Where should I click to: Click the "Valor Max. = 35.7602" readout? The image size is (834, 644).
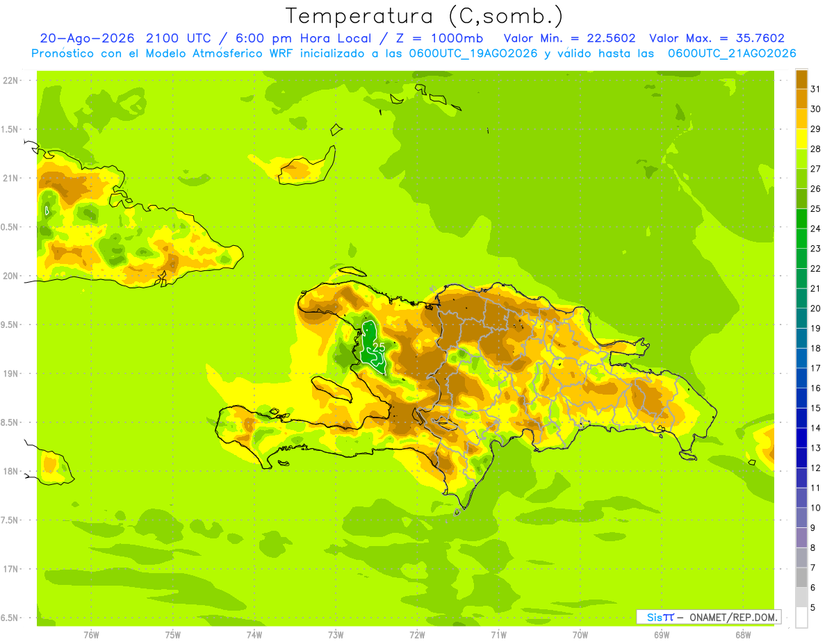717,38
